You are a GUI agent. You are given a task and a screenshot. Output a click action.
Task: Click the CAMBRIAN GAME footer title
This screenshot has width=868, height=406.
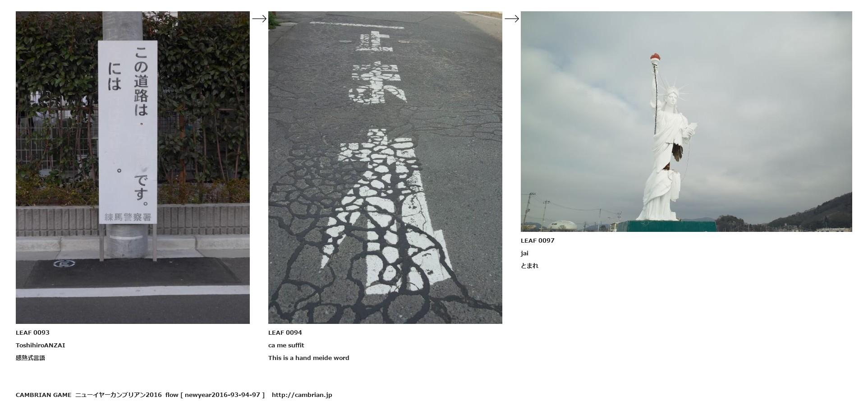click(x=43, y=395)
